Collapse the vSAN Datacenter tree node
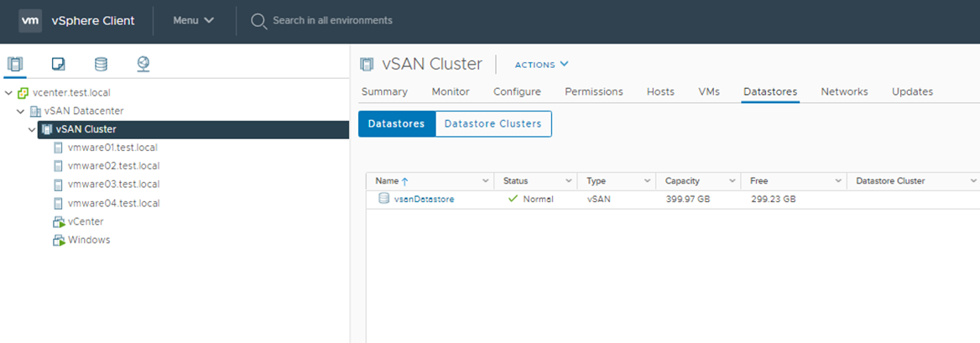Viewport: 980px width, 343px height. [x=21, y=112]
